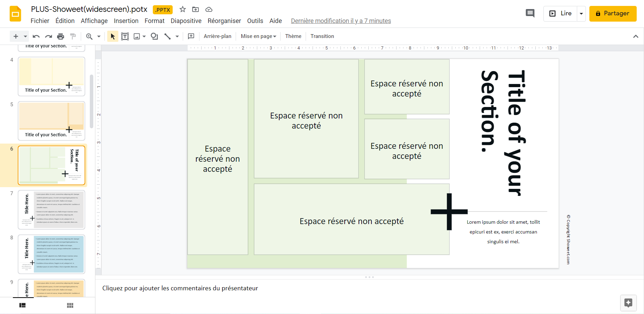Viewport: 644px width, 314px height.
Task: Switch to filmstrip view
Action: 23,305
